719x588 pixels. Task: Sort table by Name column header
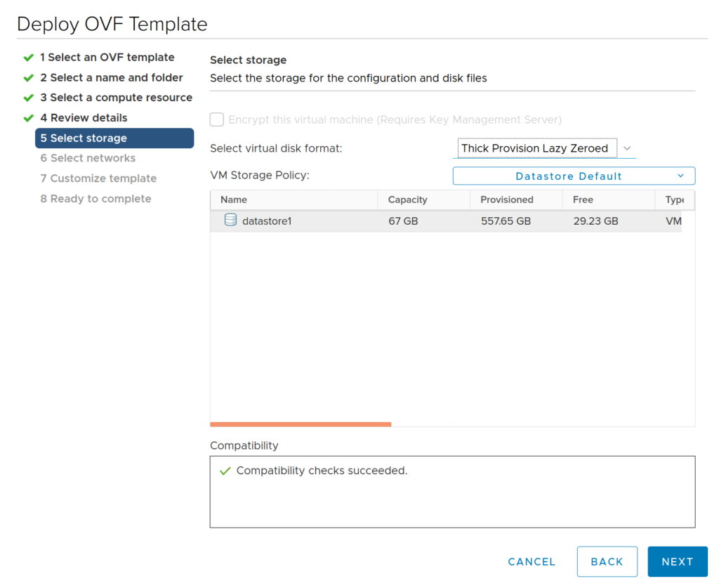(294, 200)
